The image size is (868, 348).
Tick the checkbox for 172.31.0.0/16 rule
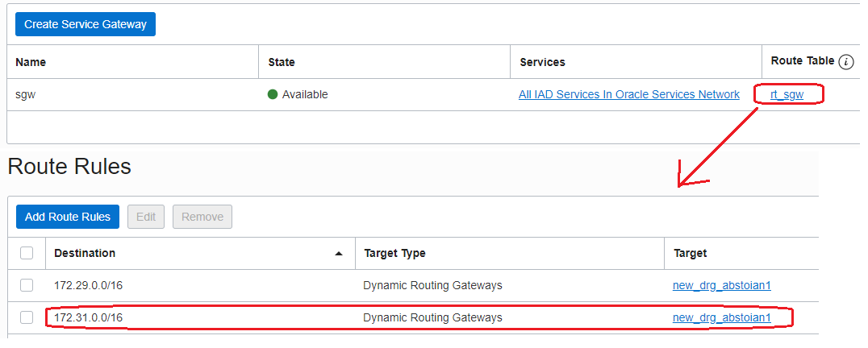[x=27, y=317]
